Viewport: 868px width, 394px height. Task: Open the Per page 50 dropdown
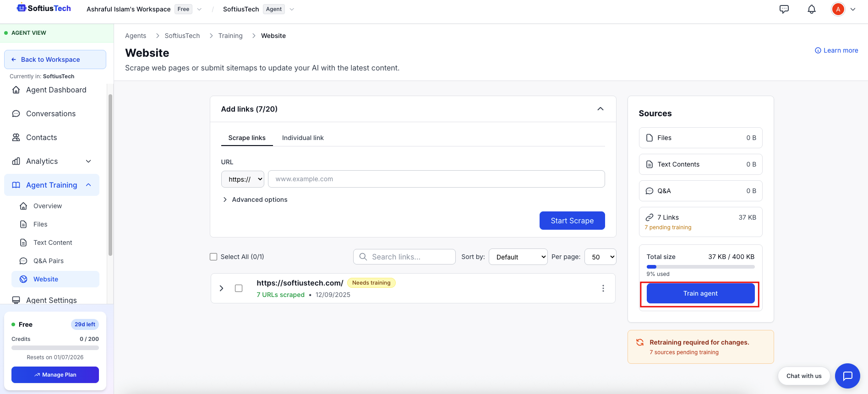[x=601, y=257]
